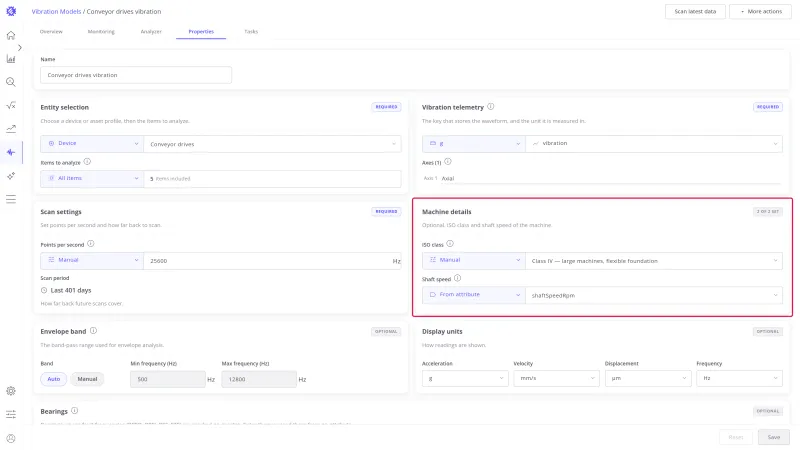Open the hamburger list icon in sidebar
This screenshot has height=450, width=800.
point(11,199)
